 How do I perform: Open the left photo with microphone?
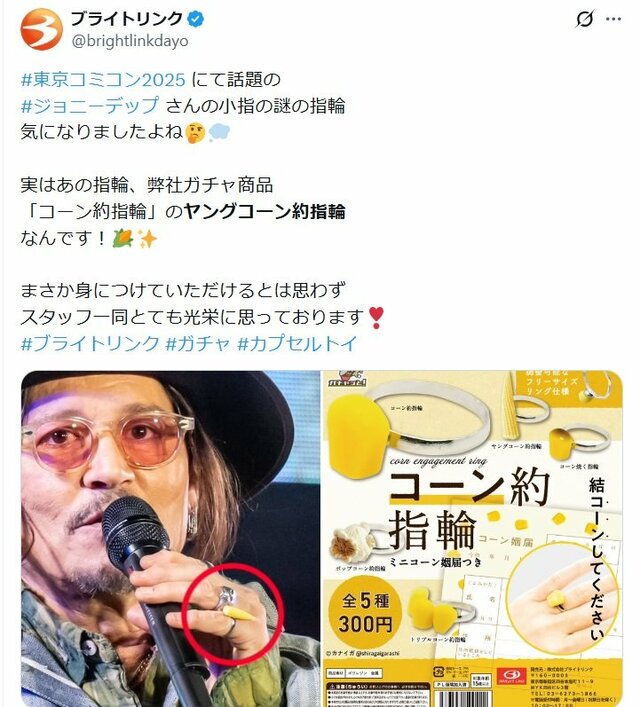pyautogui.click(x=170, y=538)
